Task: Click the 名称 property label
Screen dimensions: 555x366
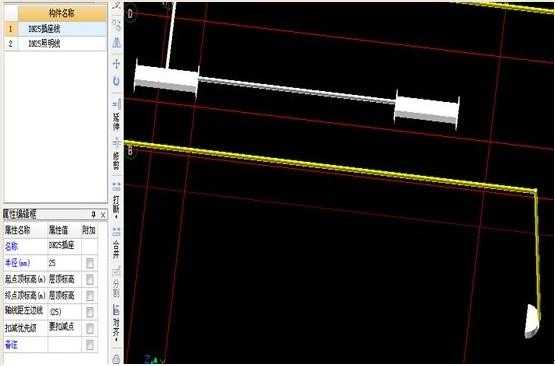Action: [11, 246]
